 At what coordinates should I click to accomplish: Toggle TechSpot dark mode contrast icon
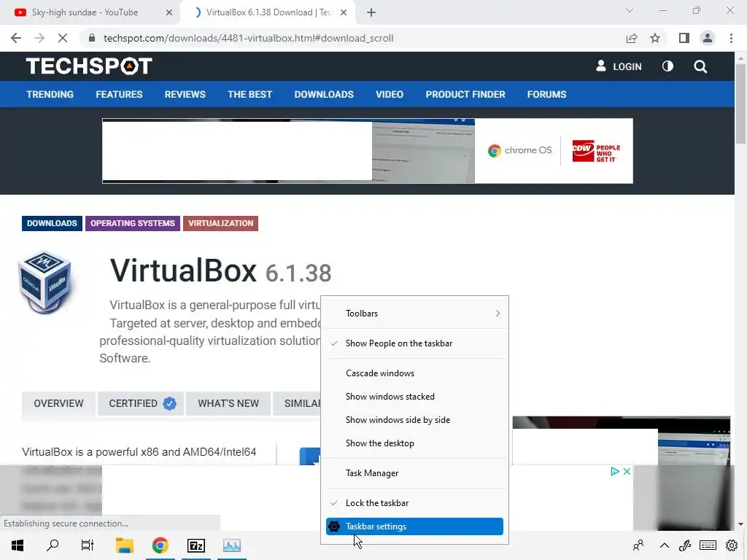pos(667,66)
